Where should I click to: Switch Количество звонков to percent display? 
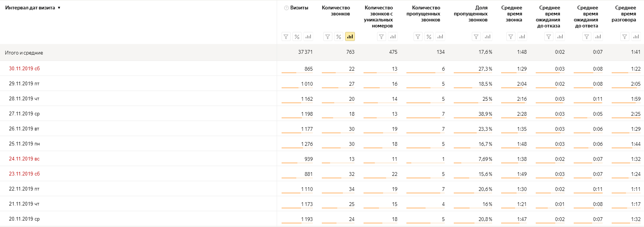coord(339,36)
